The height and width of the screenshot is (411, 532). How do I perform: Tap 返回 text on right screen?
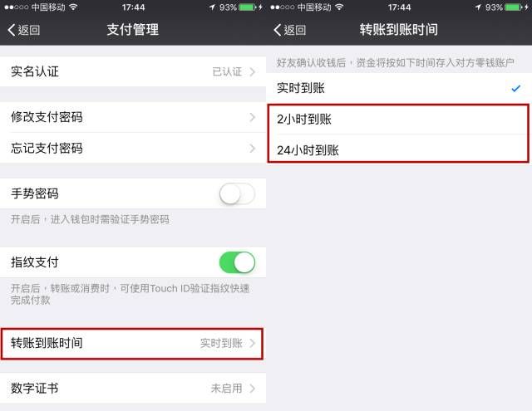pyautogui.click(x=295, y=30)
